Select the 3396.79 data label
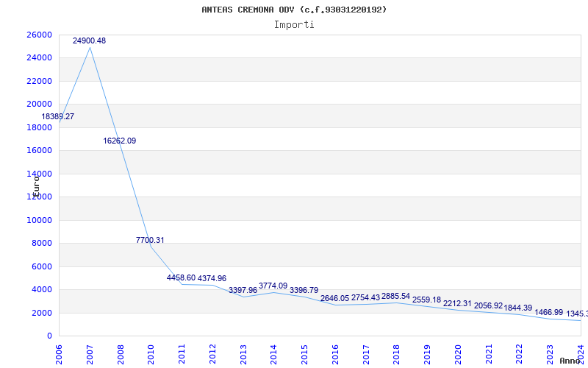Screen dimensions: 588x368 coord(304,290)
